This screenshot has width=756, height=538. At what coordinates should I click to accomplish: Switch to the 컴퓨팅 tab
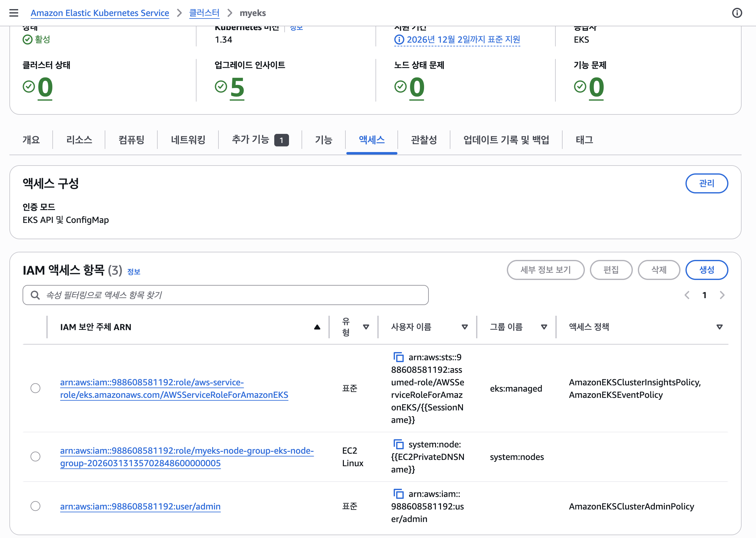tap(131, 140)
